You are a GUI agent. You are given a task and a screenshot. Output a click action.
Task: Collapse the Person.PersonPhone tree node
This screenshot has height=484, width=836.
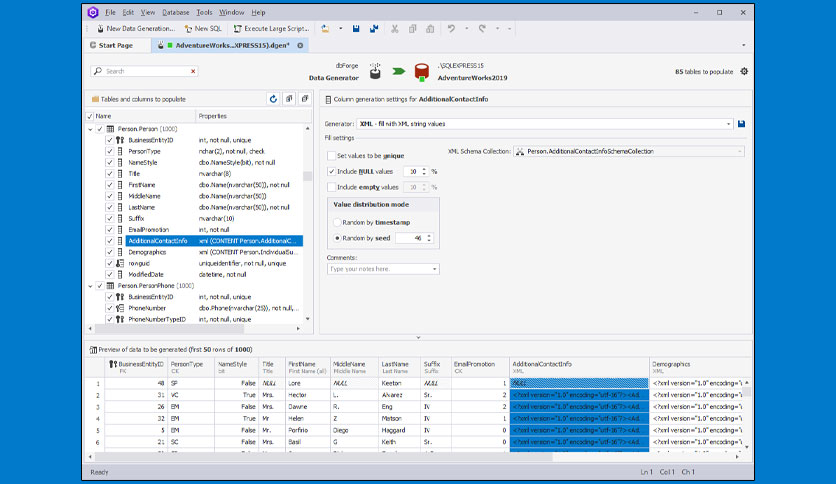pos(90,286)
